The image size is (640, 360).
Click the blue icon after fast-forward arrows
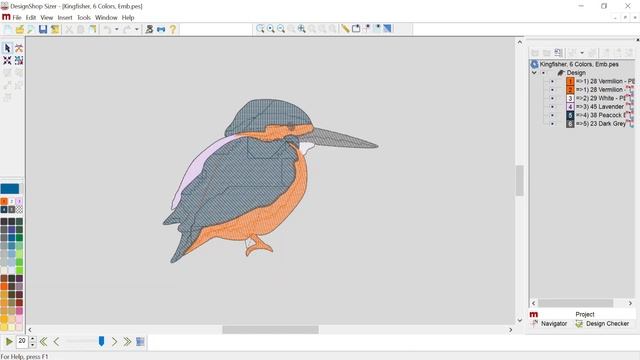pos(140,341)
